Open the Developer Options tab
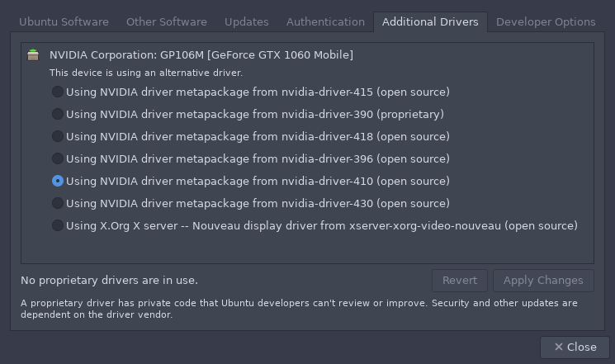Image resolution: width=615 pixels, height=364 pixels. [x=546, y=22]
